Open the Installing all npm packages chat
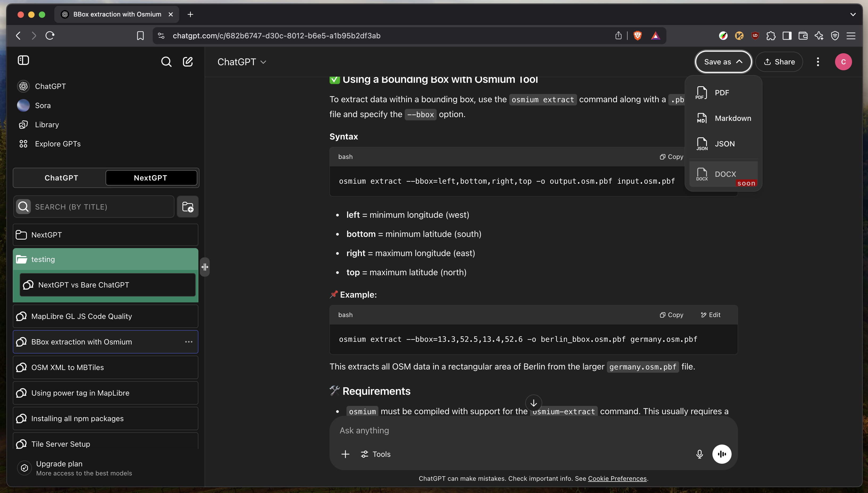868x493 pixels. pyautogui.click(x=106, y=418)
